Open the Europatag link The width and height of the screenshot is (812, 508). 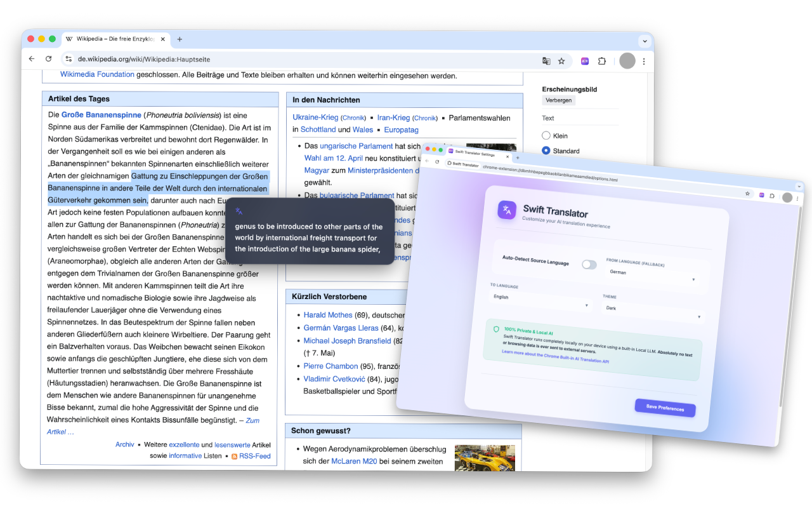[402, 130]
